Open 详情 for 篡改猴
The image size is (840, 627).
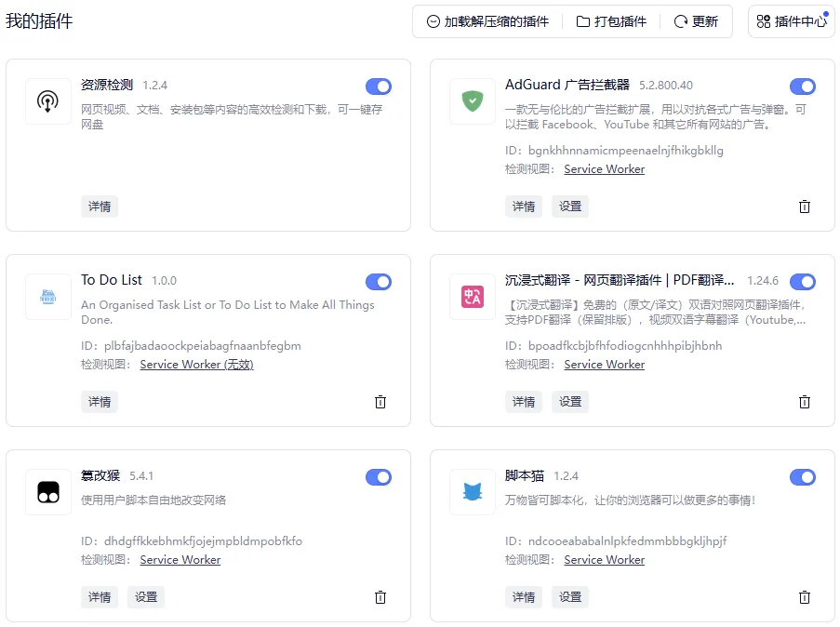tap(100, 597)
